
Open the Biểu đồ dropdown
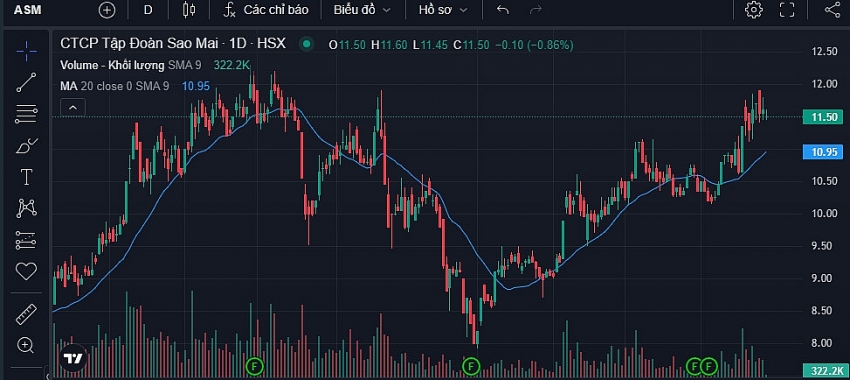pyautogui.click(x=362, y=10)
